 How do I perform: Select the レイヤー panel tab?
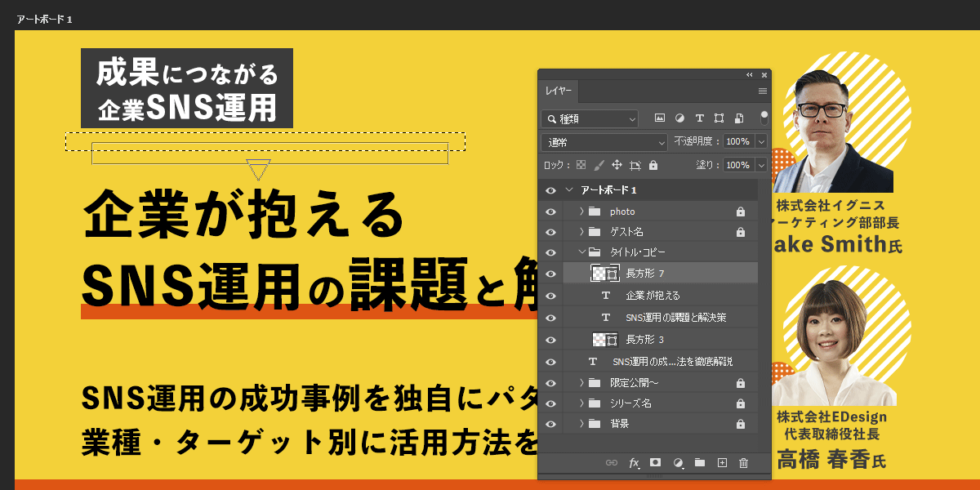(559, 91)
